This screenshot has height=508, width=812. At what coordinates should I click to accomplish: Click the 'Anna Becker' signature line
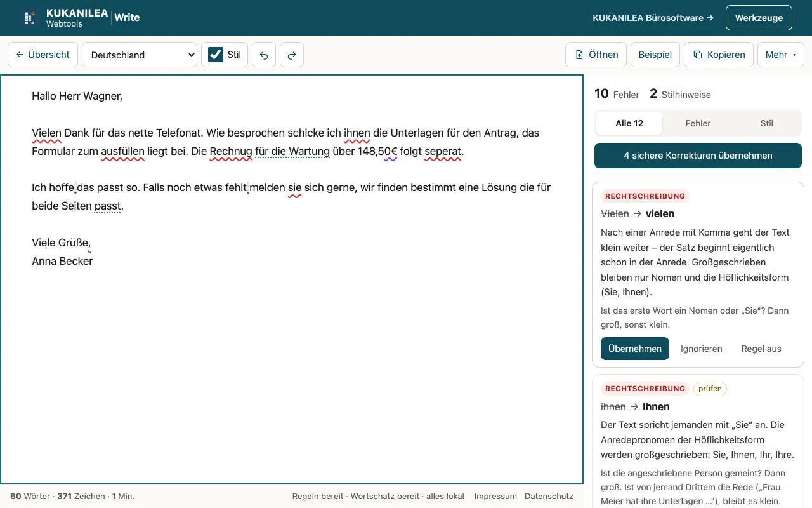(62, 261)
